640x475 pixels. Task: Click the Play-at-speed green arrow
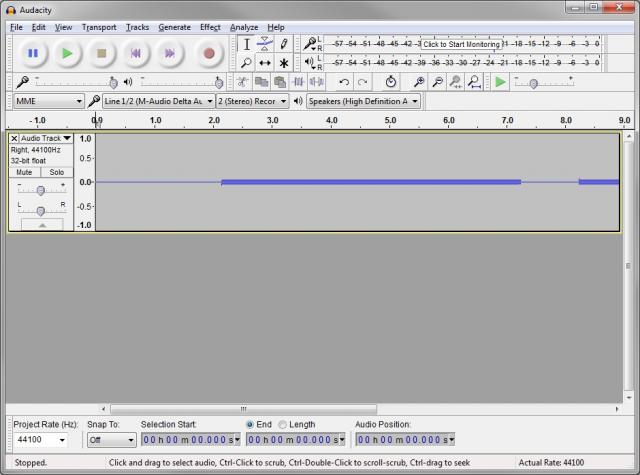point(500,82)
